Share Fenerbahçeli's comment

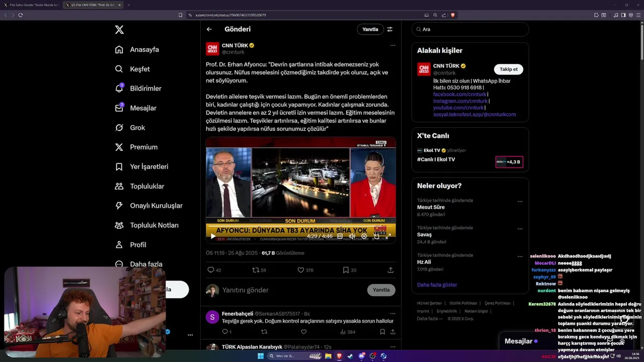pyautogui.click(x=392, y=332)
